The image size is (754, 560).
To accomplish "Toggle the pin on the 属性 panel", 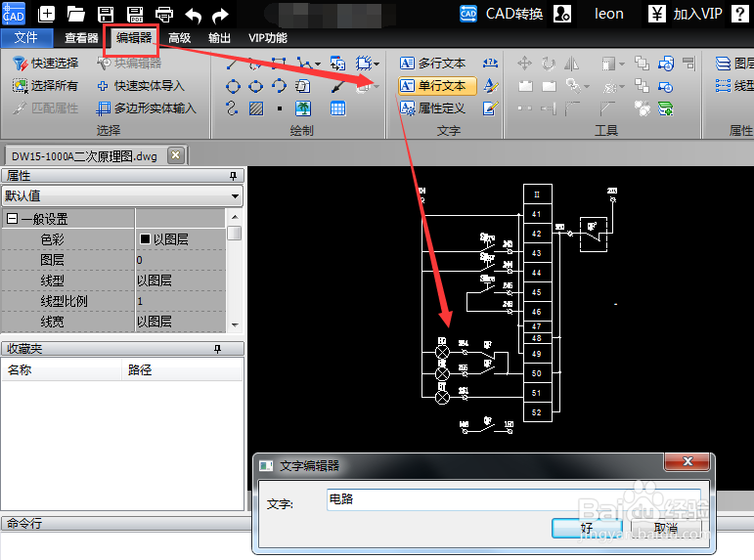I will point(233,176).
